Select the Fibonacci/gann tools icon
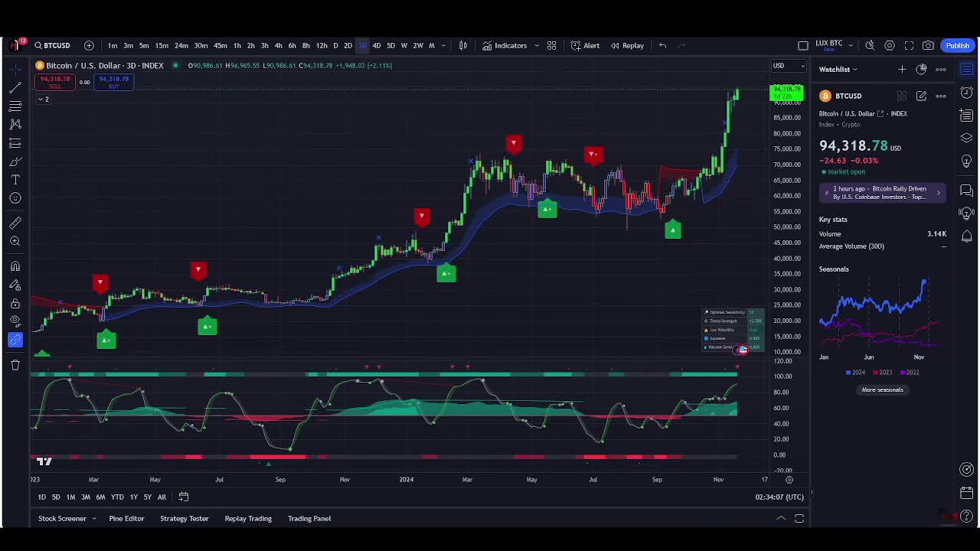 click(15, 106)
